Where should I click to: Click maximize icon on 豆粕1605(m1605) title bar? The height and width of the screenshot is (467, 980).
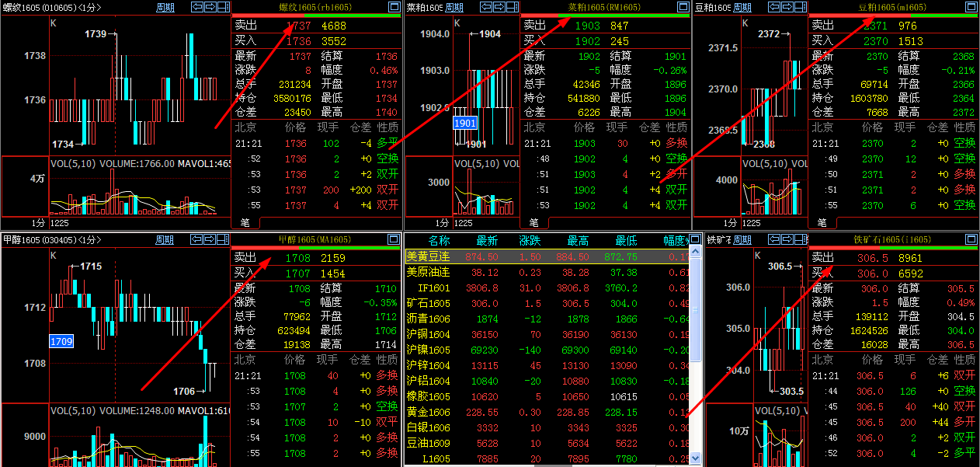pyautogui.click(x=971, y=7)
